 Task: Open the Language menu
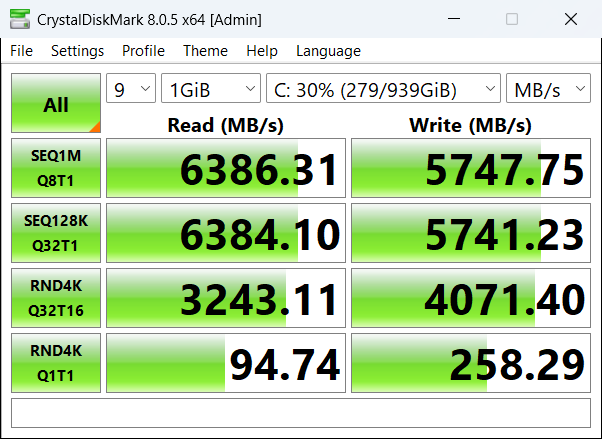point(328,51)
